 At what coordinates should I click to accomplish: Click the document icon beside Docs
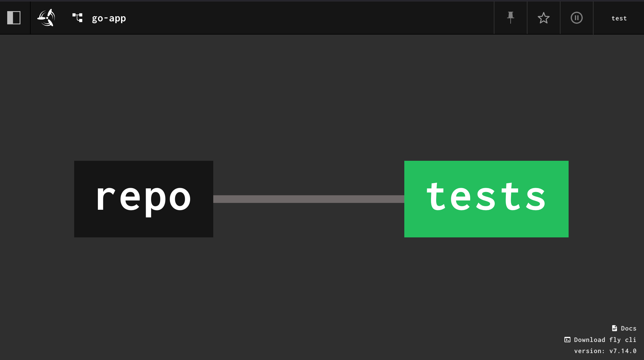(614, 328)
